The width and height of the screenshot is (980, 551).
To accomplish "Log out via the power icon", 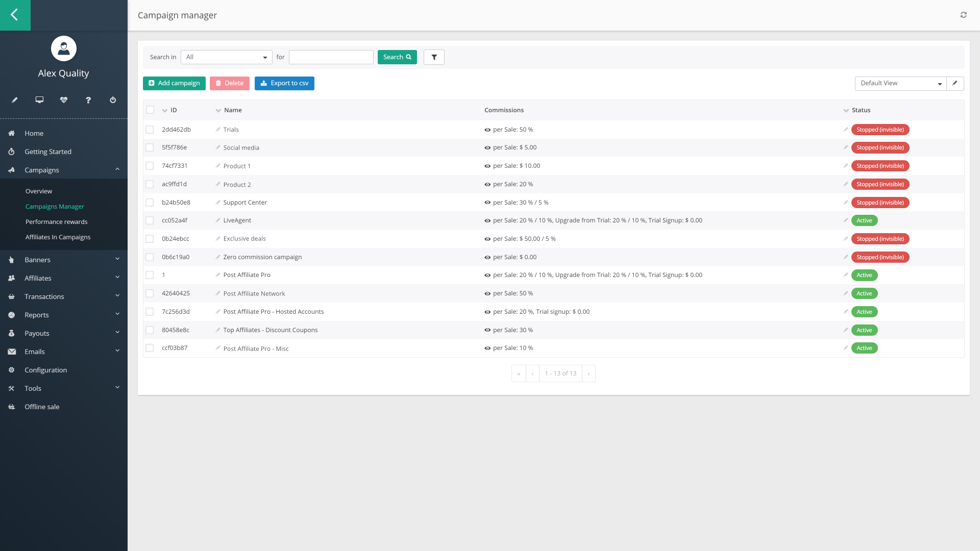I will tap(112, 100).
